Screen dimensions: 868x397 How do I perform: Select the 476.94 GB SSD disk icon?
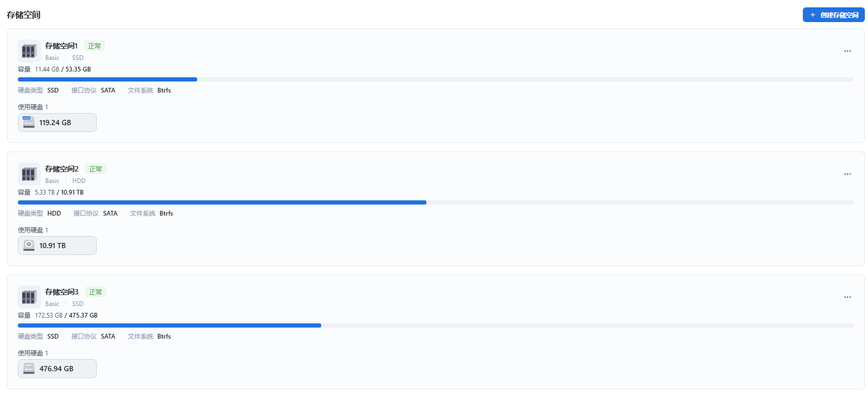point(29,369)
